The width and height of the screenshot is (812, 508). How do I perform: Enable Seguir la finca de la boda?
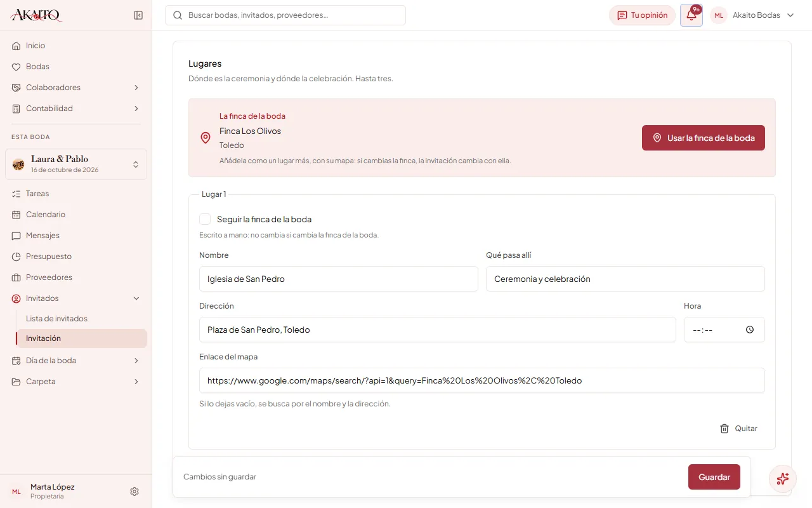(x=205, y=219)
